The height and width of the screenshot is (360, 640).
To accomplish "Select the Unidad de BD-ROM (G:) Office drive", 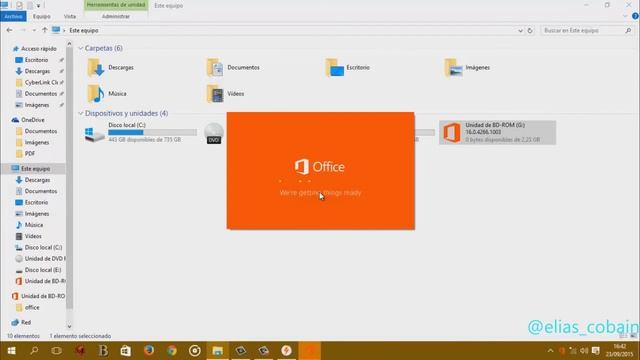I will [x=497, y=132].
